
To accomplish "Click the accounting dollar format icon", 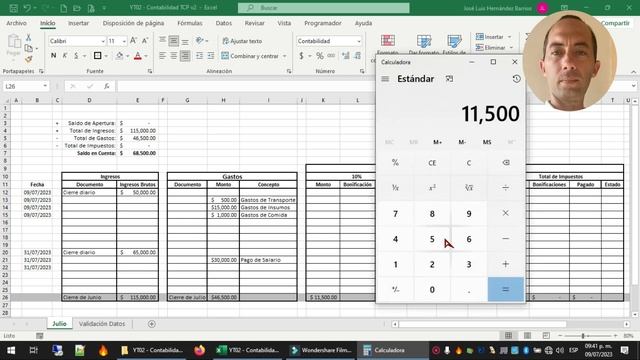I will 301,56.
